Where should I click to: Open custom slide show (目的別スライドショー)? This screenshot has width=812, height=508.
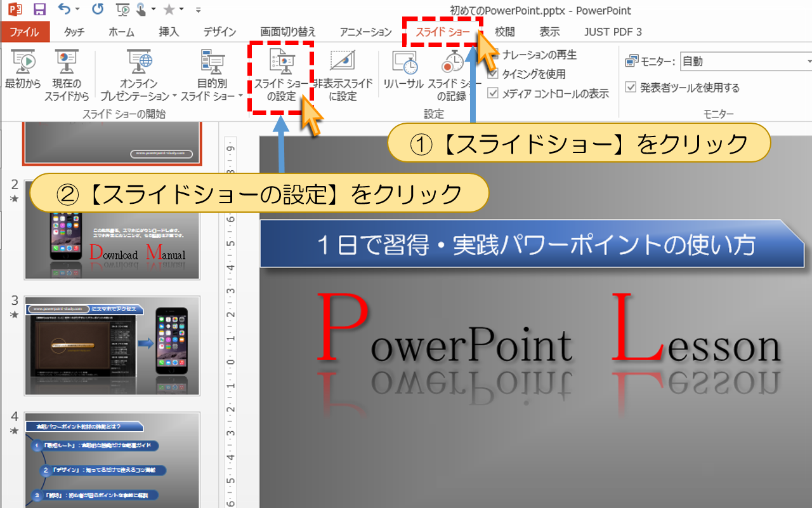(212, 75)
